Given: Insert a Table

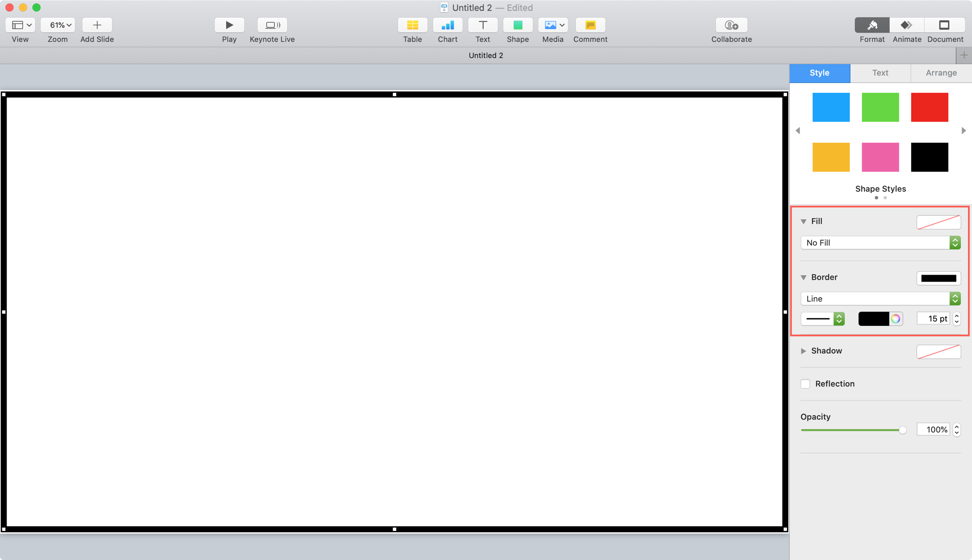Looking at the screenshot, I should [x=412, y=25].
